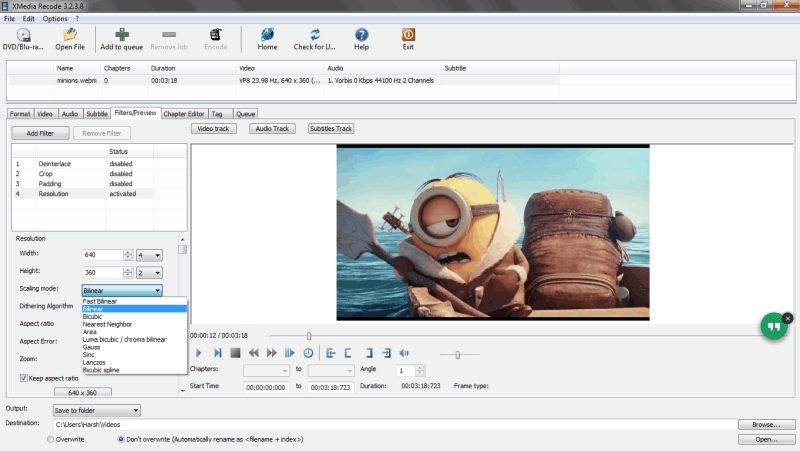
Task: Toggle the speaker mute icon
Action: coord(404,353)
